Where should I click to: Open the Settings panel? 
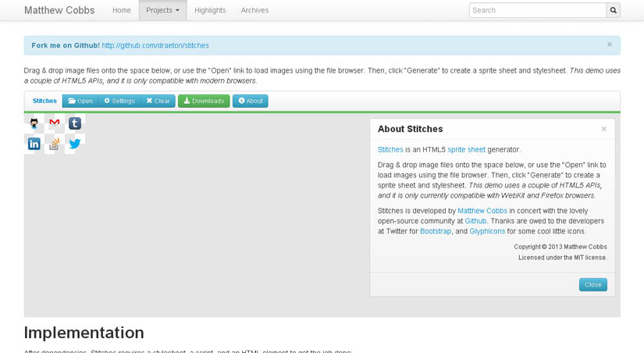click(119, 101)
